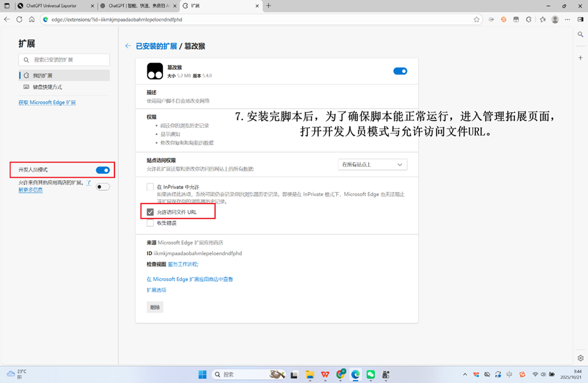Click the Extensions puzzle icon in toolbar
This screenshot has height=383, width=588.
pos(528,20)
